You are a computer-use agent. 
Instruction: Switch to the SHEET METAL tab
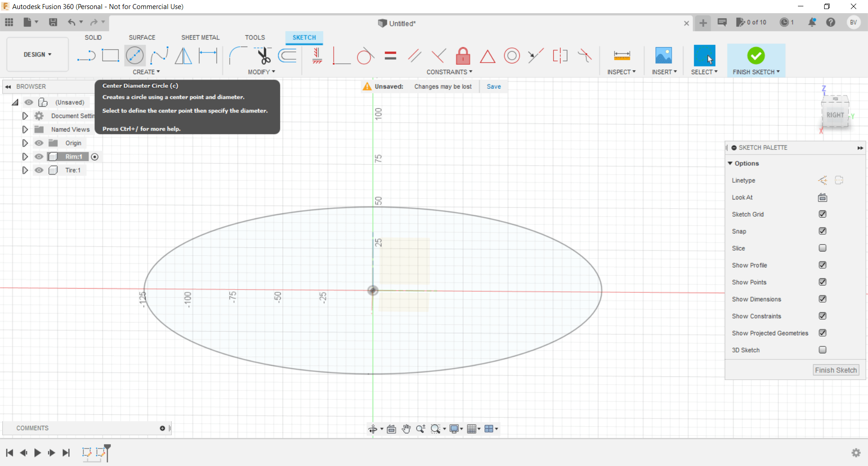pos(200,38)
